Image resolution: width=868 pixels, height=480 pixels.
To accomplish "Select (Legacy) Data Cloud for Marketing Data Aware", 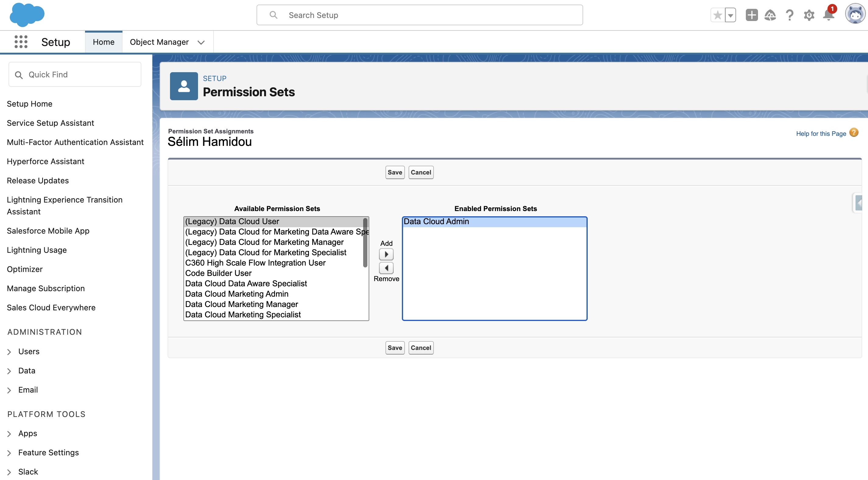I will click(274, 232).
